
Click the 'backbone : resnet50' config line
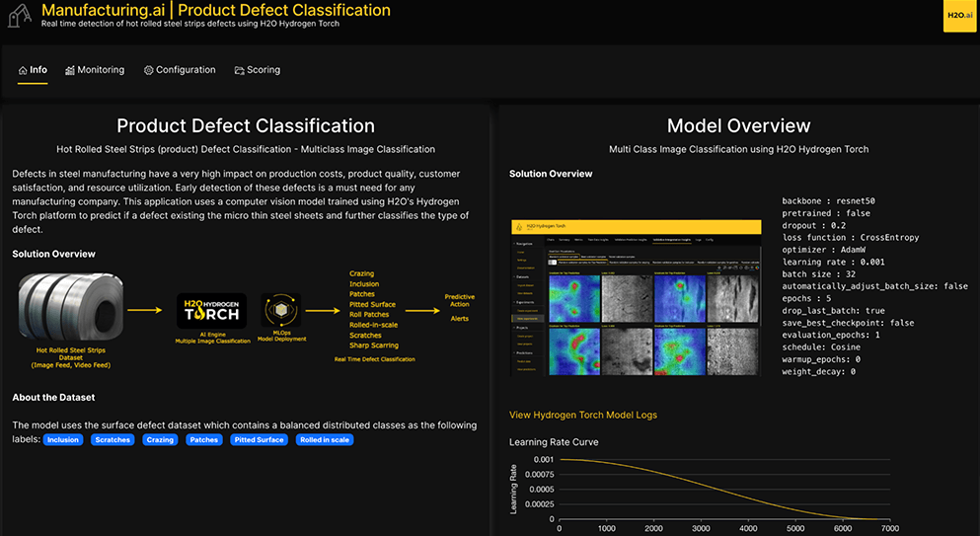coord(828,200)
